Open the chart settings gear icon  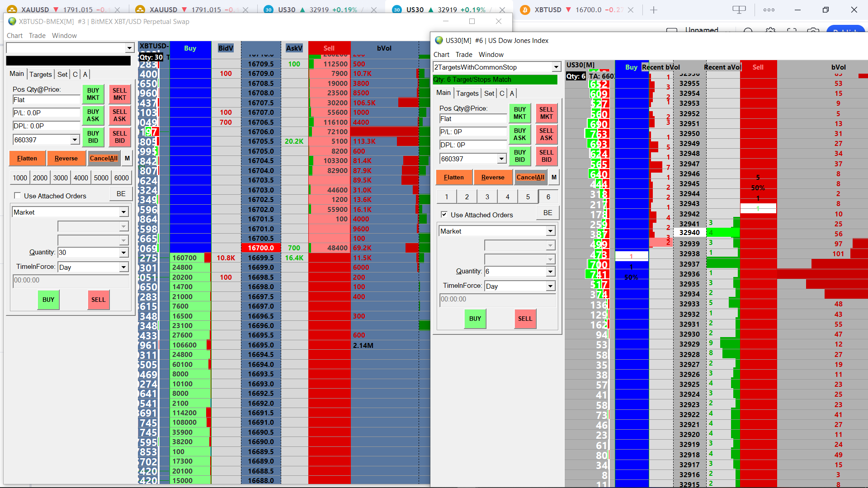(x=770, y=31)
